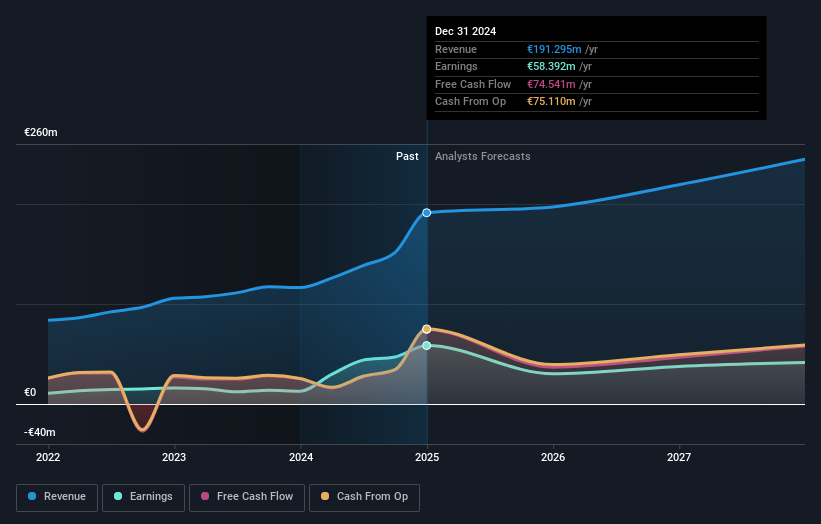Click the 2025 x-axis label
The width and height of the screenshot is (821, 524).
pos(427,458)
